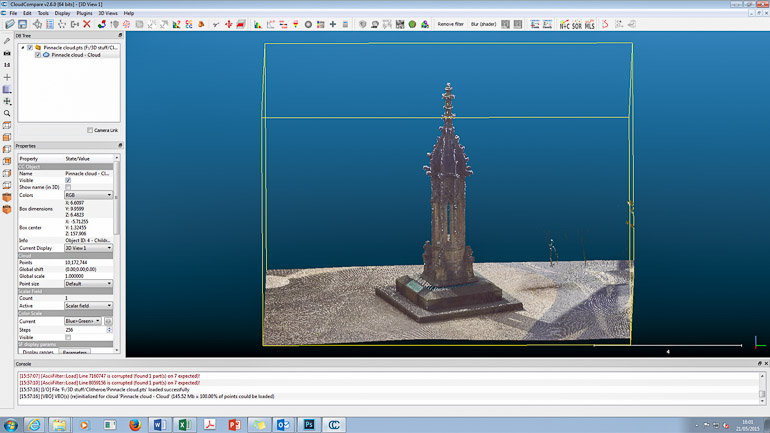Click the Remove filter button
Viewport: 770px width, 433px height.
(x=451, y=24)
